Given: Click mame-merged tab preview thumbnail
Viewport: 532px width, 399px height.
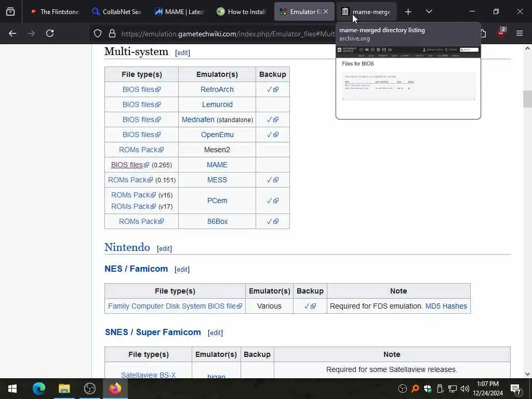Looking at the screenshot, I should 408,83.
